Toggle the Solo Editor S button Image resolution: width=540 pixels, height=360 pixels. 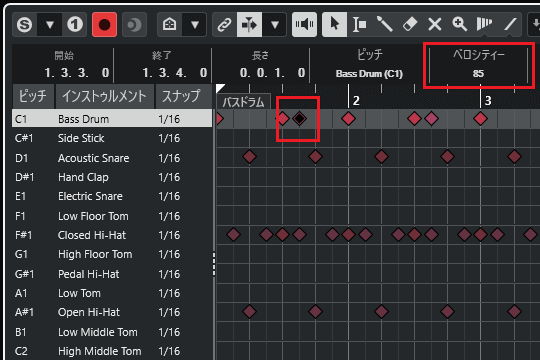[24, 24]
